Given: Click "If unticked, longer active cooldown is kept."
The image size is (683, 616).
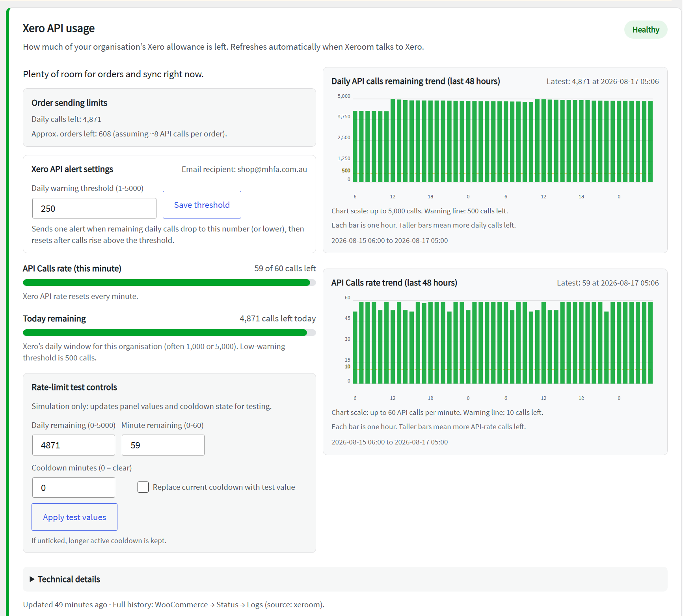Looking at the screenshot, I should (99, 540).
